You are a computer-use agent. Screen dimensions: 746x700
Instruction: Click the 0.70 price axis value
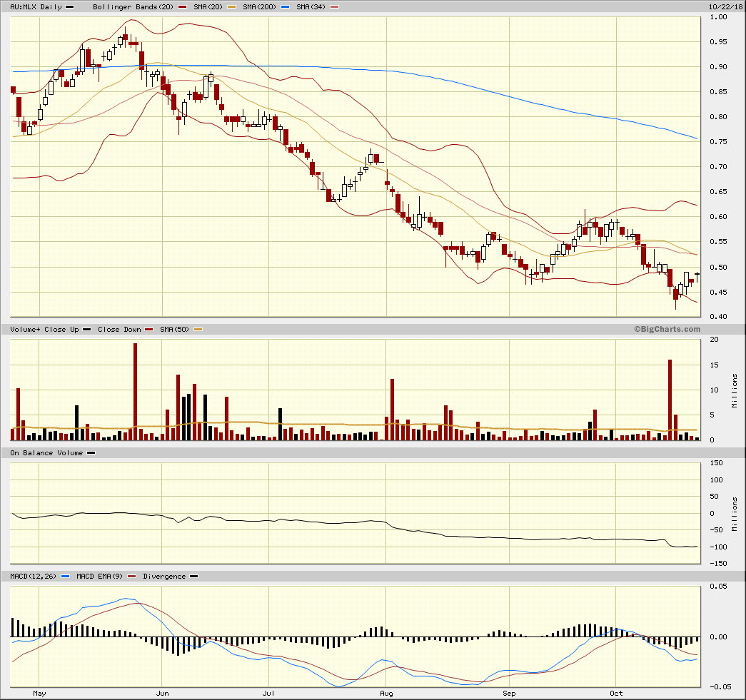point(718,167)
